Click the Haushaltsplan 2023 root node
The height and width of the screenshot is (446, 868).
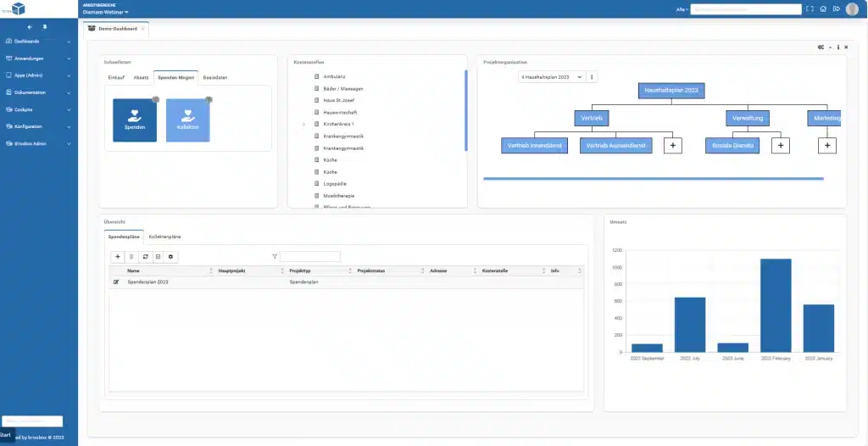pyautogui.click(x=671, y=91)
